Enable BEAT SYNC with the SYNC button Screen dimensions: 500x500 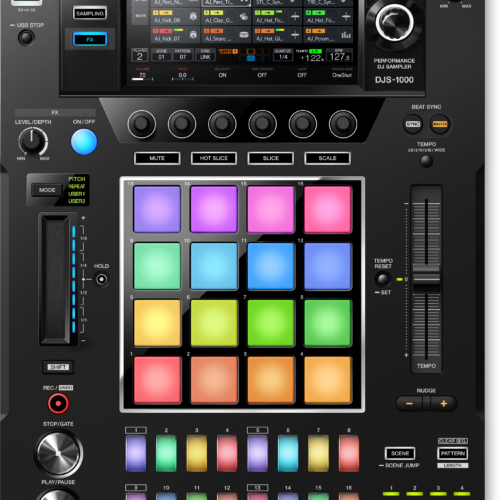tap(413, 124)
